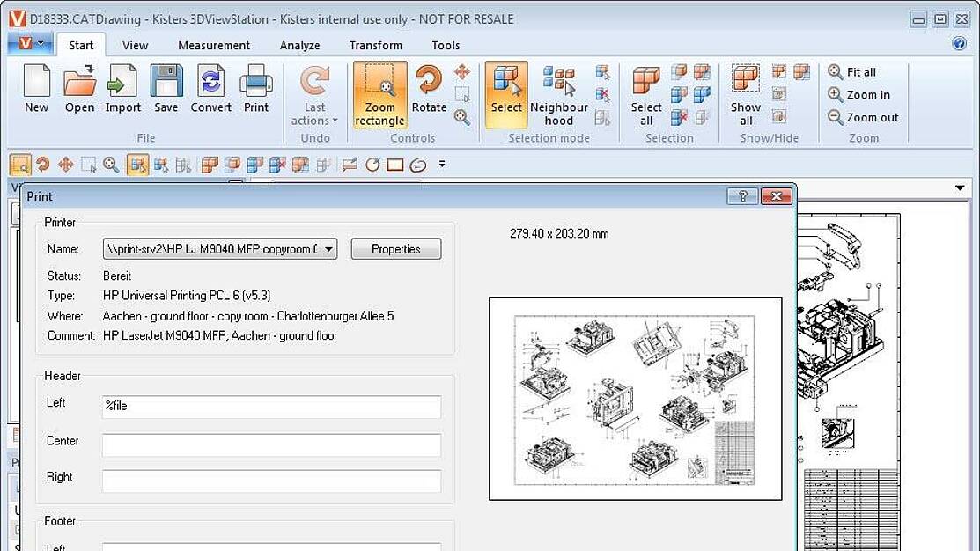Activate the Rotate control tool
This screenshot has height=551, width=980.
[429, 89]
